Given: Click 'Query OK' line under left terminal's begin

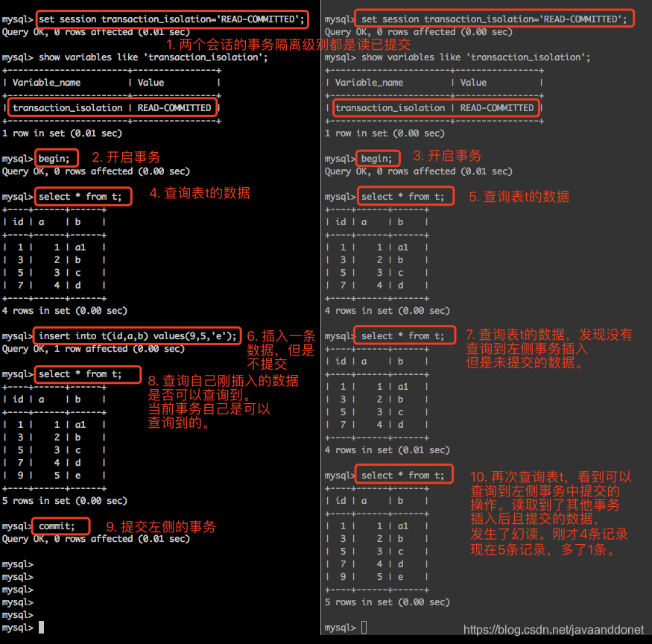Looking at the screenshot, I should (96, 171).
